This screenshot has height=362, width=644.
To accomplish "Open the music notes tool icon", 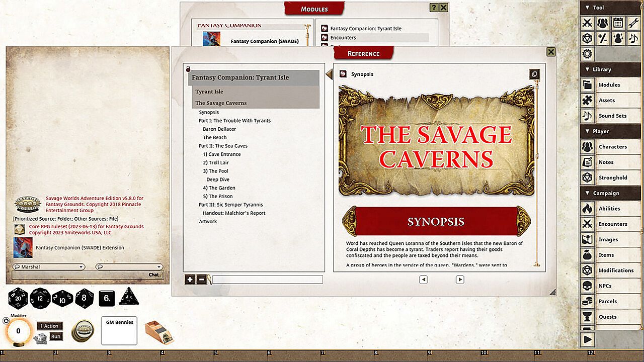I will pos(633,38).
